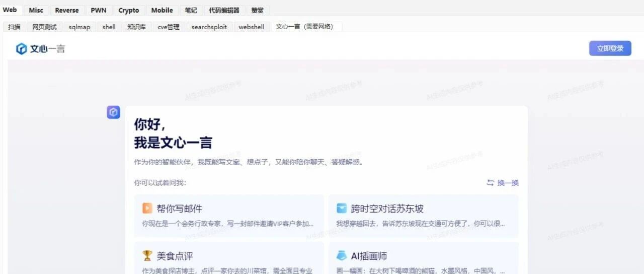Open the 代码编辑器 tab
The width and height of the screenshot is (644, 274).
[x=224, y=10]
